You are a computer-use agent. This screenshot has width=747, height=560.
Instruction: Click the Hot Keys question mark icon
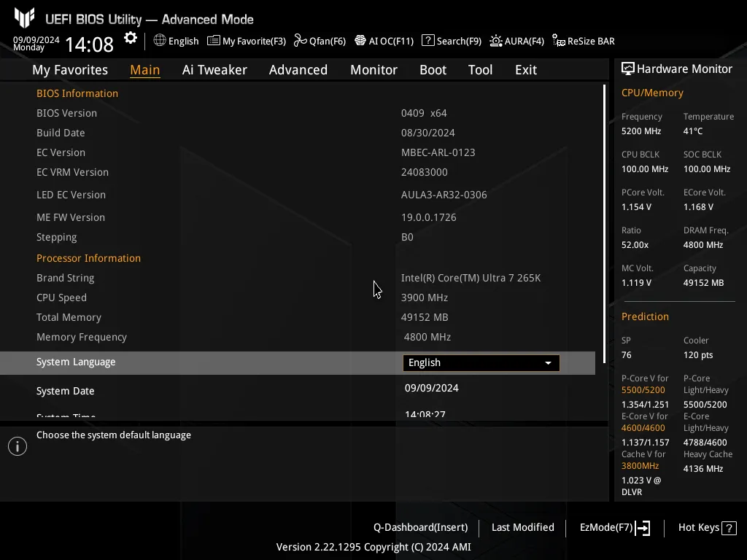[729, 528]
